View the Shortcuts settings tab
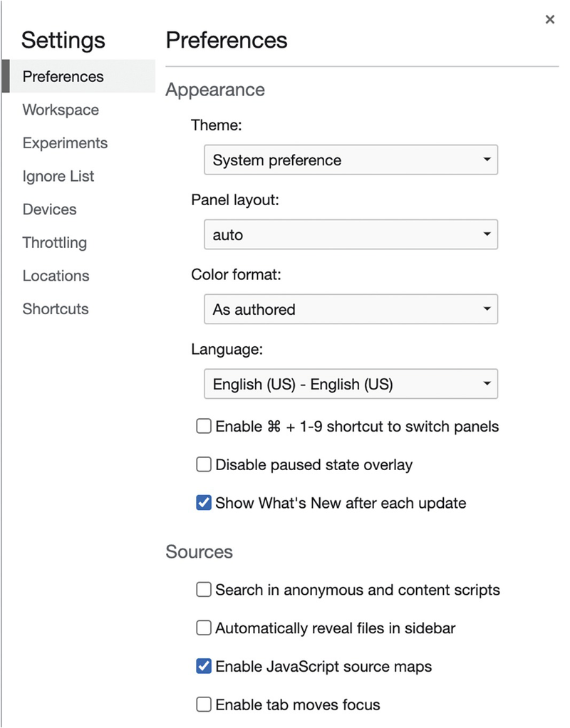The height and width of the screenshot is (728, 570). [x=56, y=309]
